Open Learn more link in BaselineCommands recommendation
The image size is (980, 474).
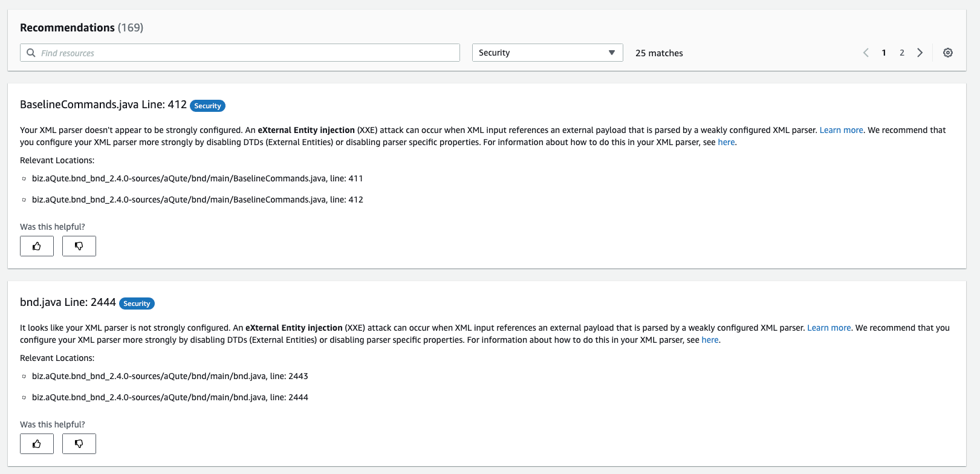click(841, 130)
